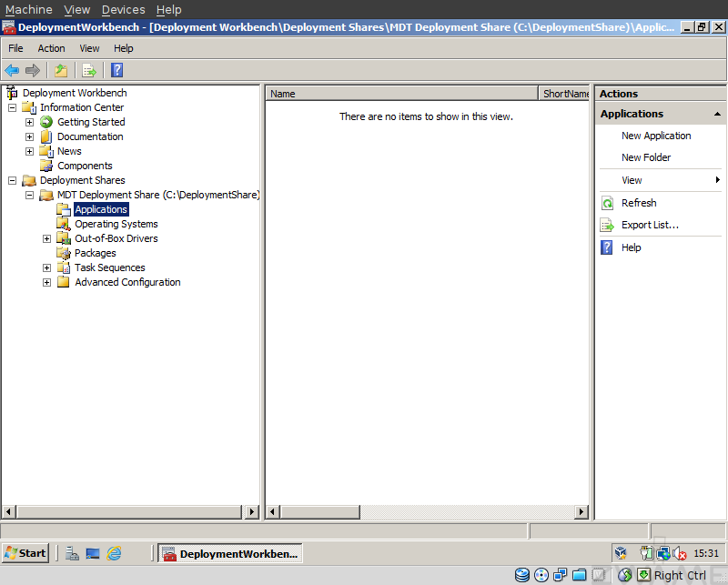Click the DeploymentWorkbench taskbar button
728x585 pixels.
pyautogui.click(x=230, y=553)
